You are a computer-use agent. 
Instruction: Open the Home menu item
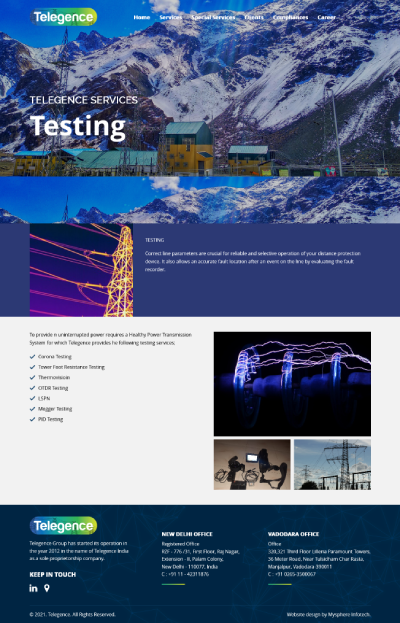click(x=142, y=17)
